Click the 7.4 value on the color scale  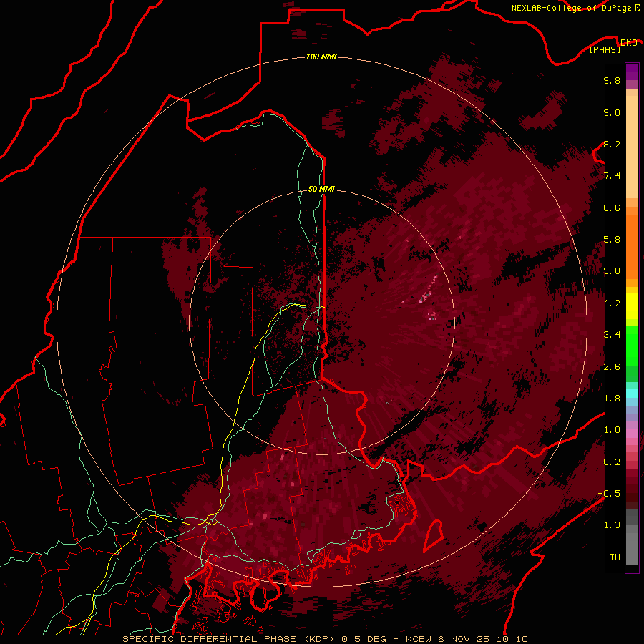point(612,176)
